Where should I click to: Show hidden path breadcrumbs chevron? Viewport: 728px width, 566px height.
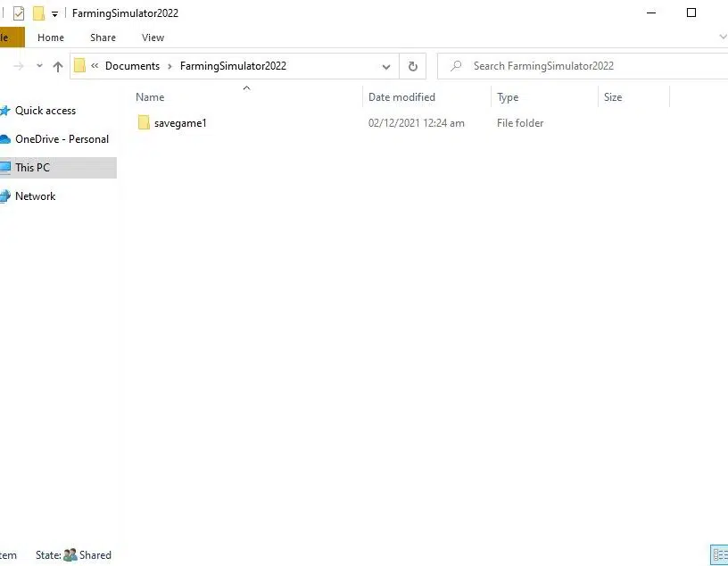(95, 66)
